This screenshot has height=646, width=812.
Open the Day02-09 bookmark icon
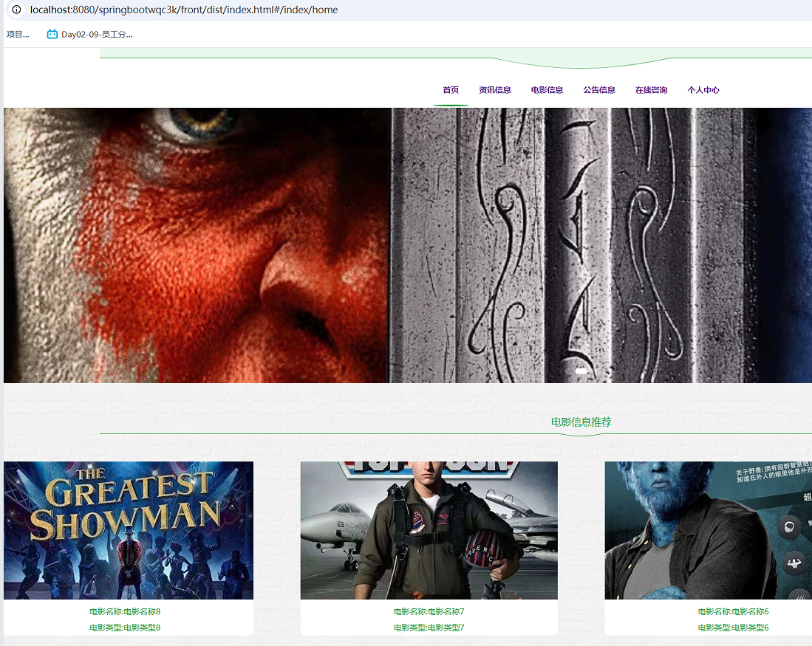coord(52,34)
